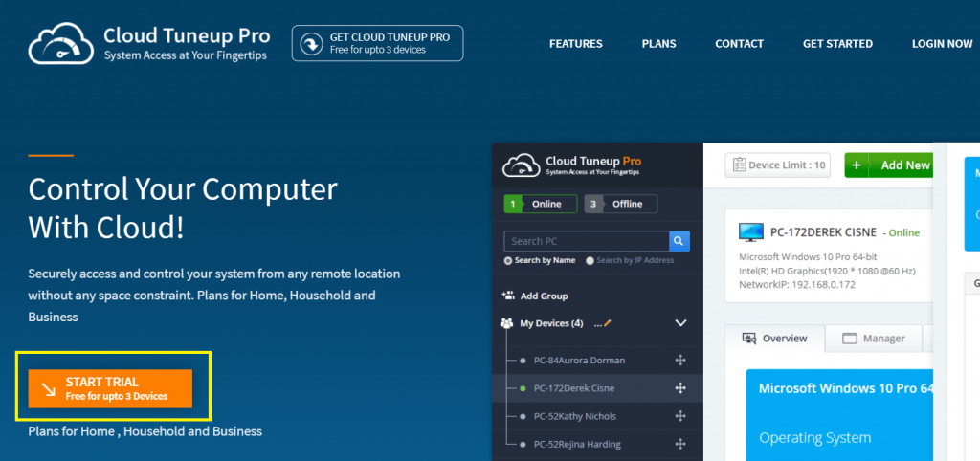This screenshot has height=461, width=980.
Task: Click the arrow icon on Start Trial
Action: (x=48, y=389)
